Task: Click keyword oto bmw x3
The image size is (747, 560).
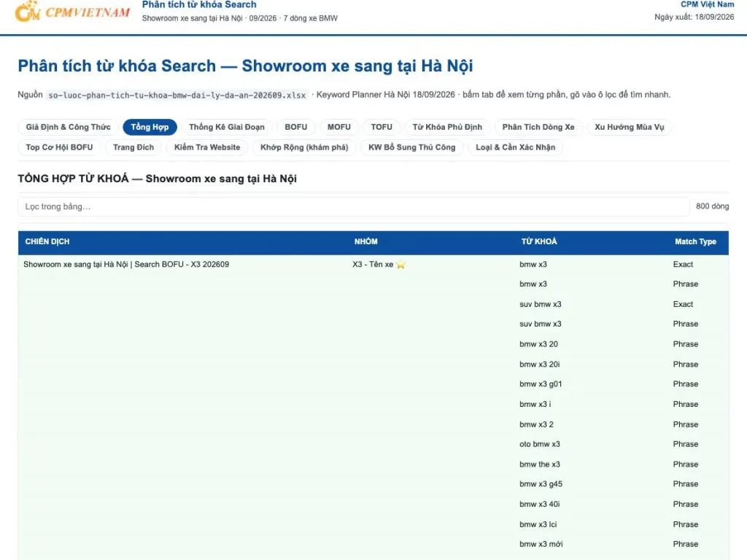Action: (x=540, y=444)
